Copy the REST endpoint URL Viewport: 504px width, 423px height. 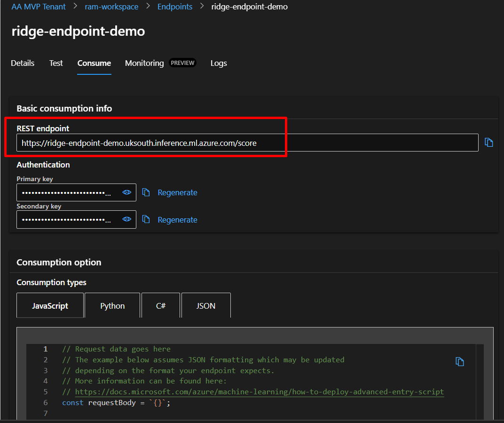click(x=489, y=143)
